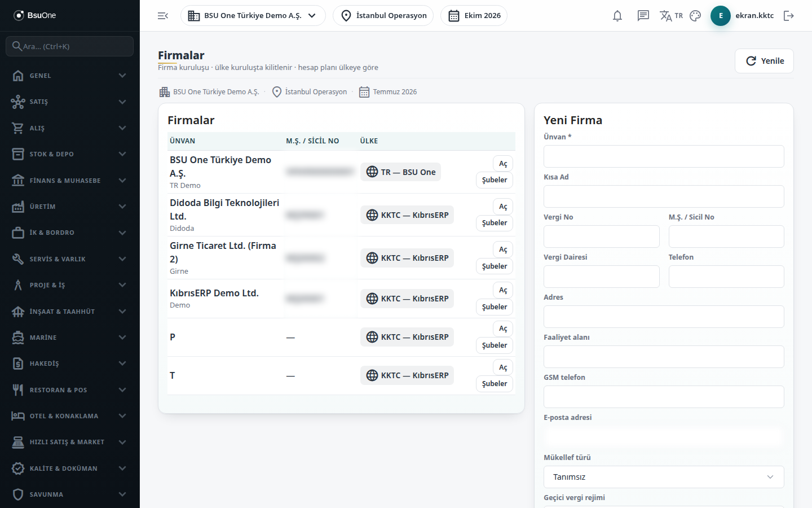Expand the Servis & Varlık chevron
Viewport: 812px width, 508px height.
coord(122,259)
